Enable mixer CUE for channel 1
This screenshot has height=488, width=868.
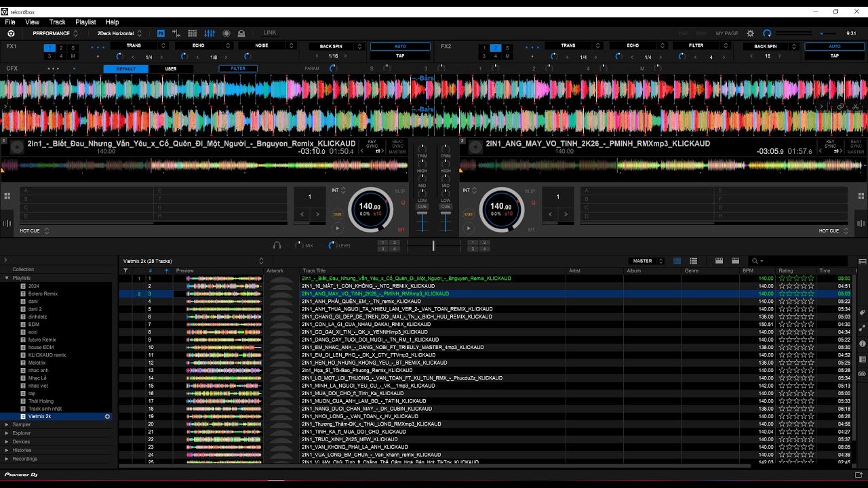[422, 207]
